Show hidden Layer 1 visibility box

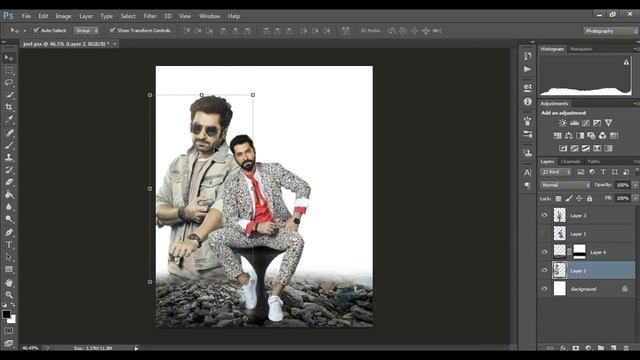544,233
